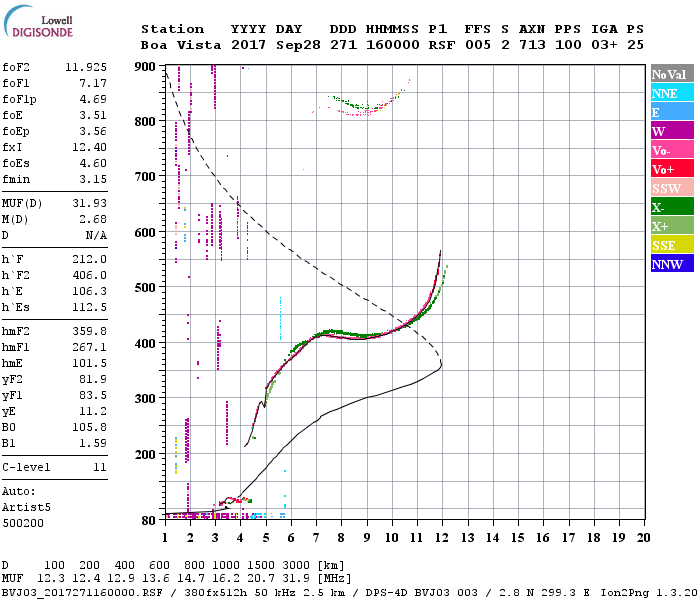Click the hmF2 value 359.8
This screenshot has height=600, width=700.
90,331
